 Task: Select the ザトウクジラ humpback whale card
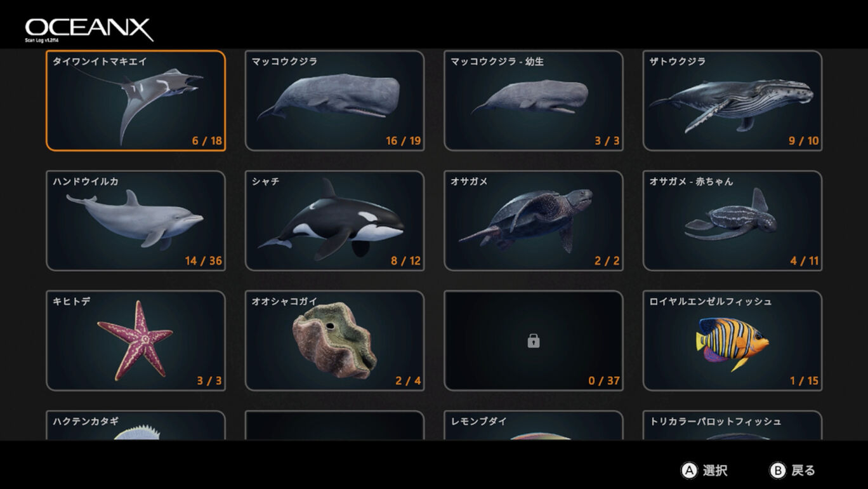pyautogui.click(x=732, y=100)
